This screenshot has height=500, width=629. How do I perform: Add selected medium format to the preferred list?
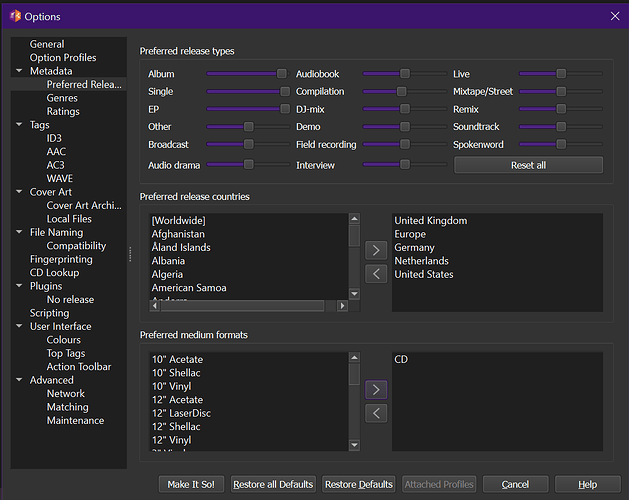click(x=376, y=389)
